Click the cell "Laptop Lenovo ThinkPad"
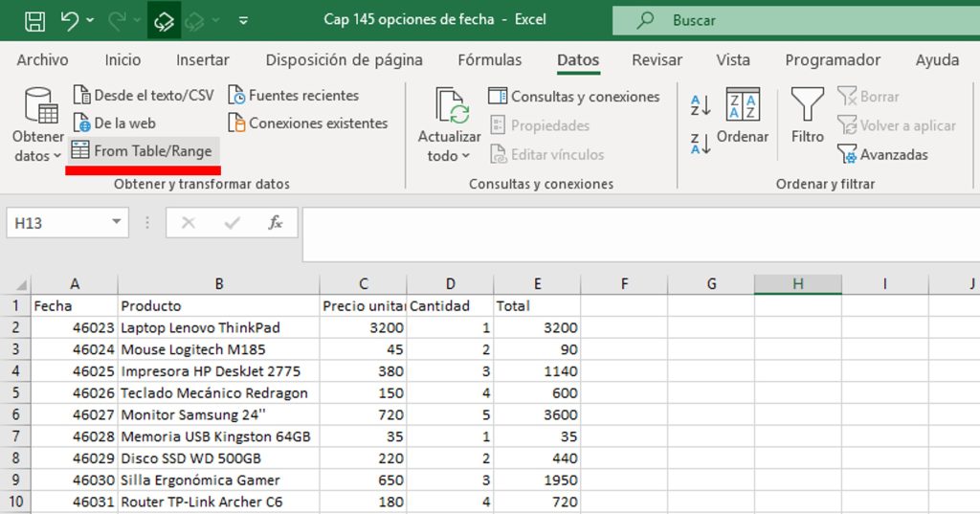The width and height of the screenshot is (980, 514). 219,327
